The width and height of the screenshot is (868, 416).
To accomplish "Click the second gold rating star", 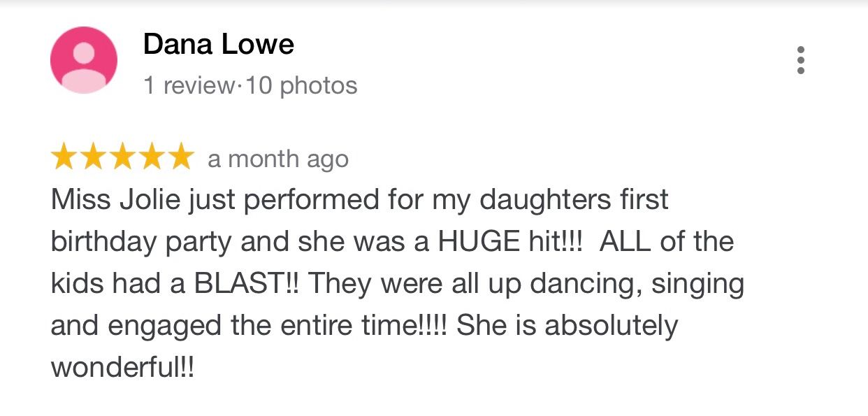I will pyautogui.click(x=93, y=158).
